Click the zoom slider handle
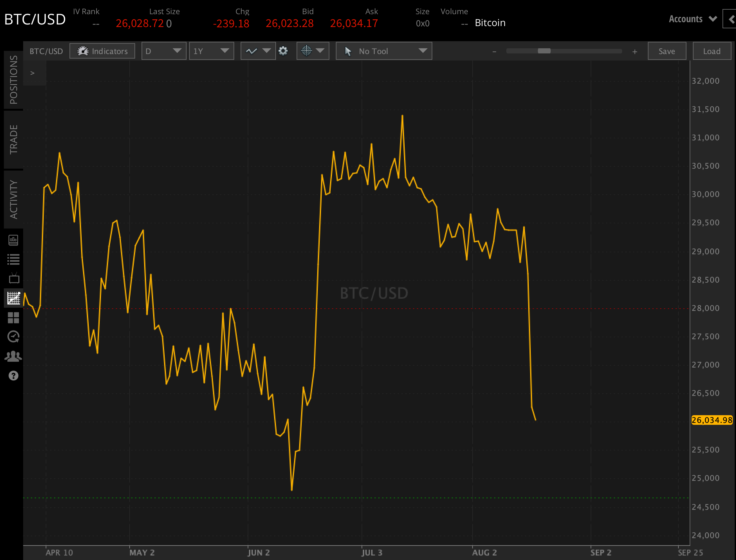 (x=544, y=51)
